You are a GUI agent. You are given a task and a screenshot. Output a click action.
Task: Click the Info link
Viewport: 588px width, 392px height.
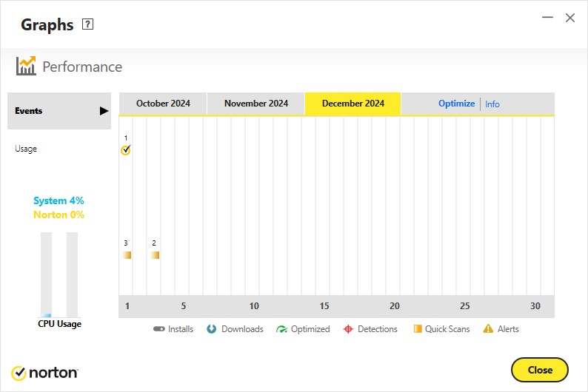[492, 104]
